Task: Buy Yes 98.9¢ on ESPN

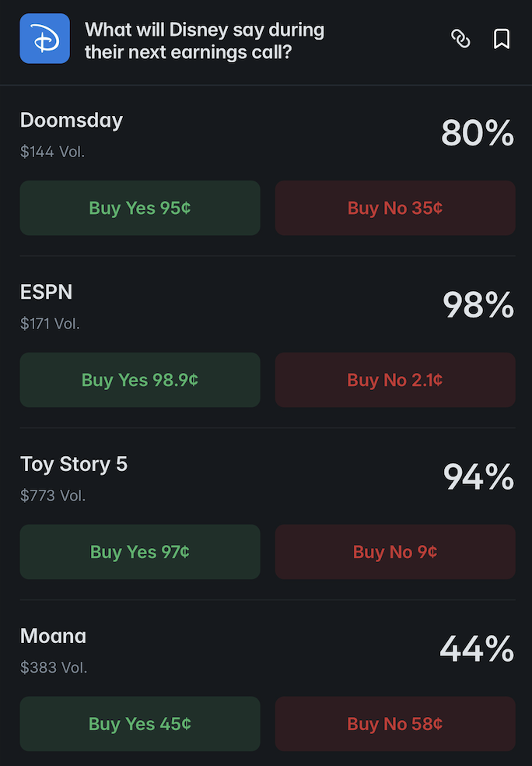Action: 140,380
